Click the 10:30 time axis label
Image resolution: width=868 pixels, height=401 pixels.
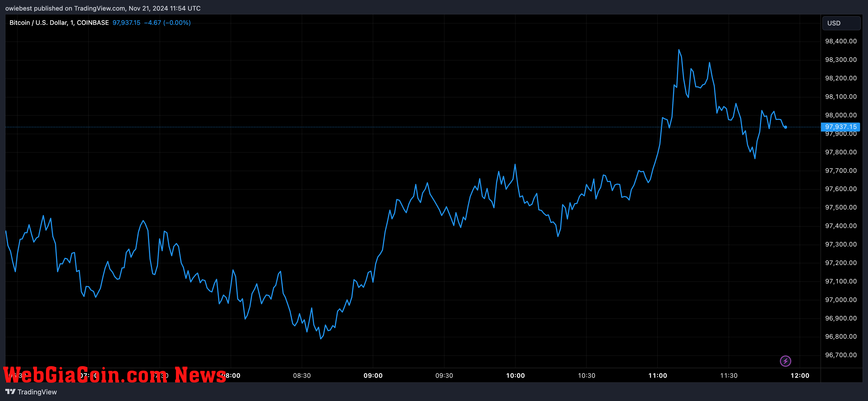click(x=587, y=375)
